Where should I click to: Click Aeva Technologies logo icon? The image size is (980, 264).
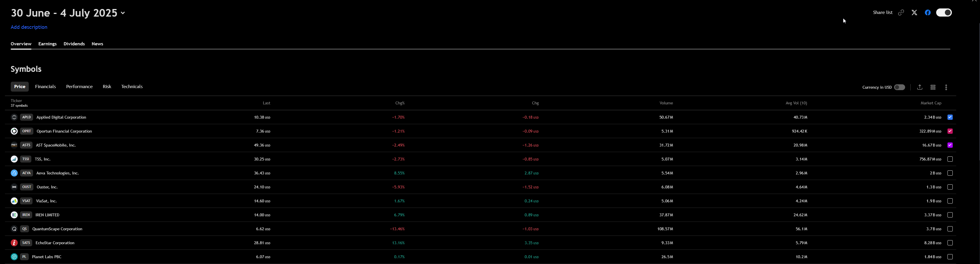(x=14, y=173)
